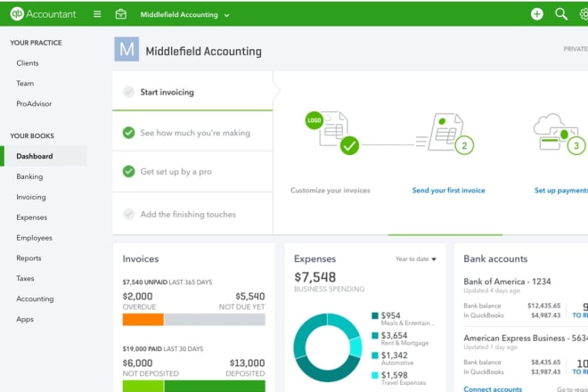The height and width of the screenshot is (392, 588).
Task: Open Bank of America - 1234 account
Action: tap(507, 282)
